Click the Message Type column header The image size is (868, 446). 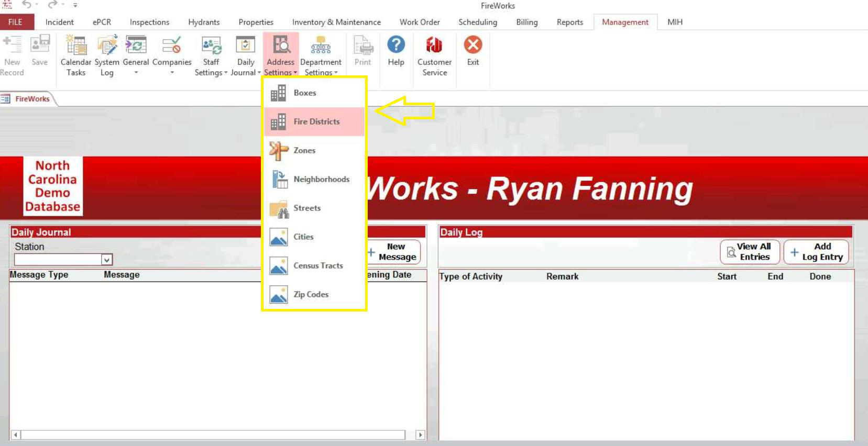[x=39, y=275]
